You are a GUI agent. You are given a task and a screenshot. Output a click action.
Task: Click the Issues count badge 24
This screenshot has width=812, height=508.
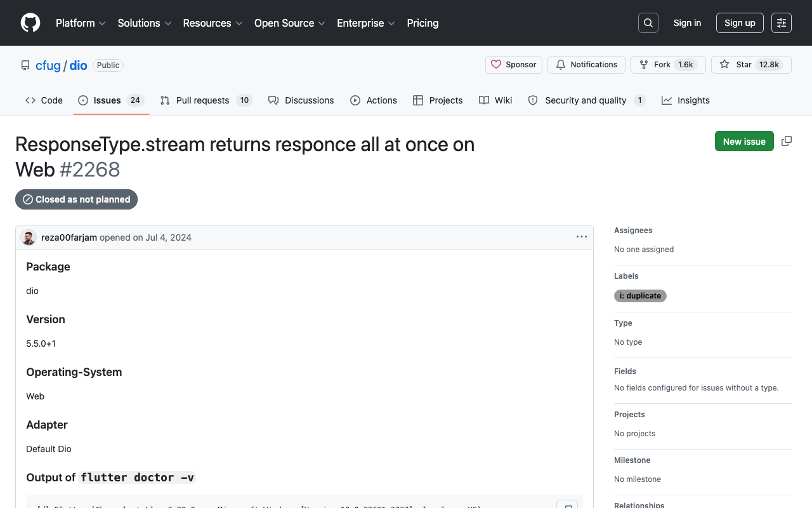(x=135, y=100)
